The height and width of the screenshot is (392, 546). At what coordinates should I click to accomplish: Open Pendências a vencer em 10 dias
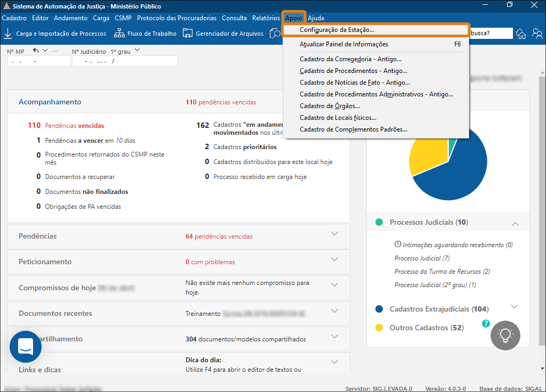[86, 141]
